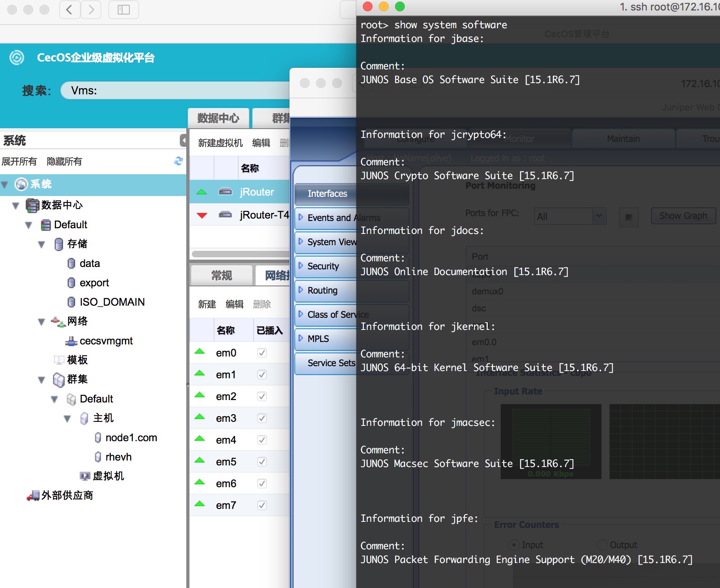Click the refresh icon in system tree panel
This screenshot has height=588, width=720.
pyautogui.click(x=179, y=161)
